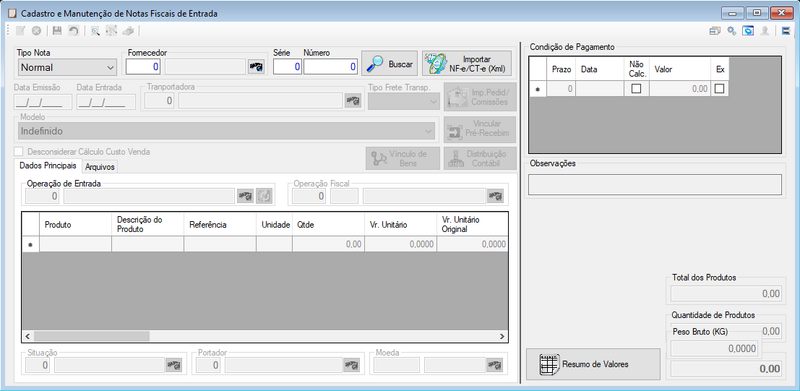Click the blue panel-collapse icon at toolbar end
The image size is (800, 391).
(x=786, y=31)
